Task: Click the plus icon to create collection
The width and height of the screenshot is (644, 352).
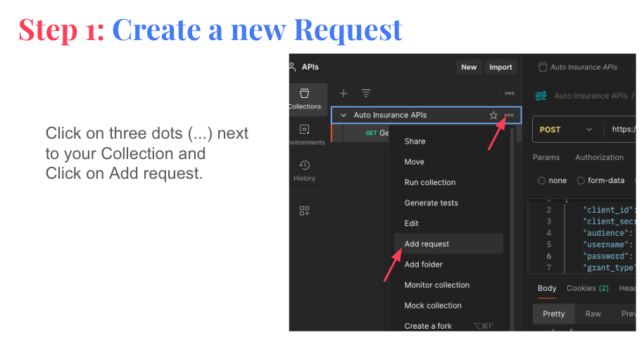Action: 343,94
